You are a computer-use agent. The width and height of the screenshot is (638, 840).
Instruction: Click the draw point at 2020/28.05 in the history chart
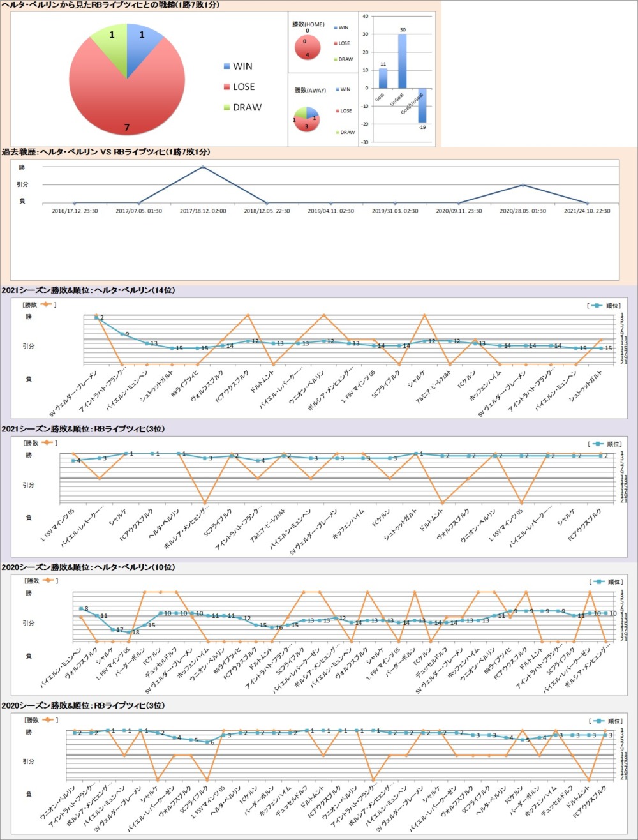point(523,185)
